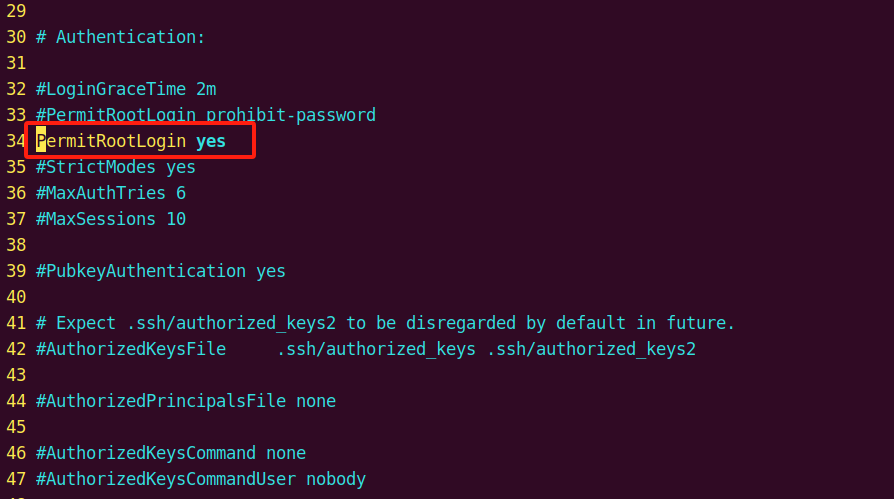
Task: Click the #AuthorizedKeysCommandUser nobody line
Action: 200,479
